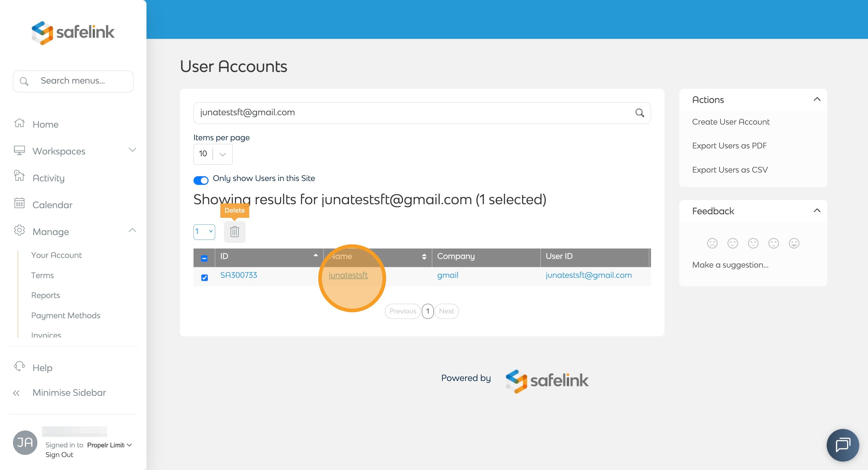Click Minimise Sidebar double-arrow icon
The width and height of the screenshot is (868, 470).
point(16,393)
